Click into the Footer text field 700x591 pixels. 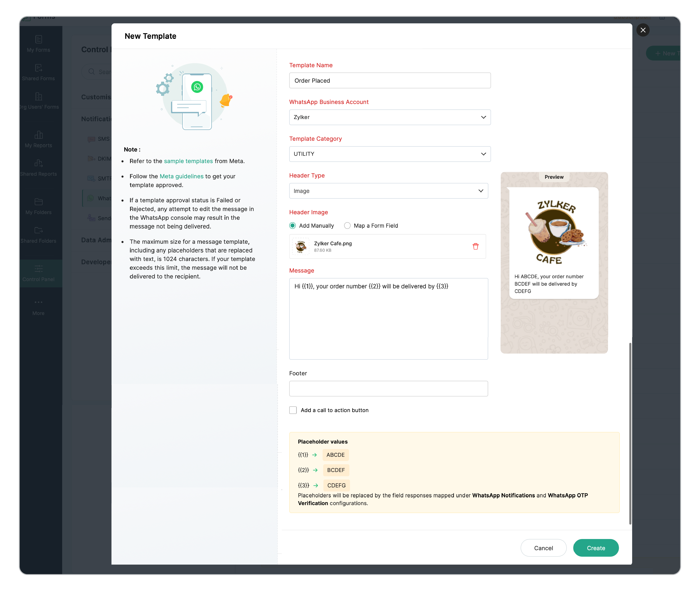coord(388,389)
